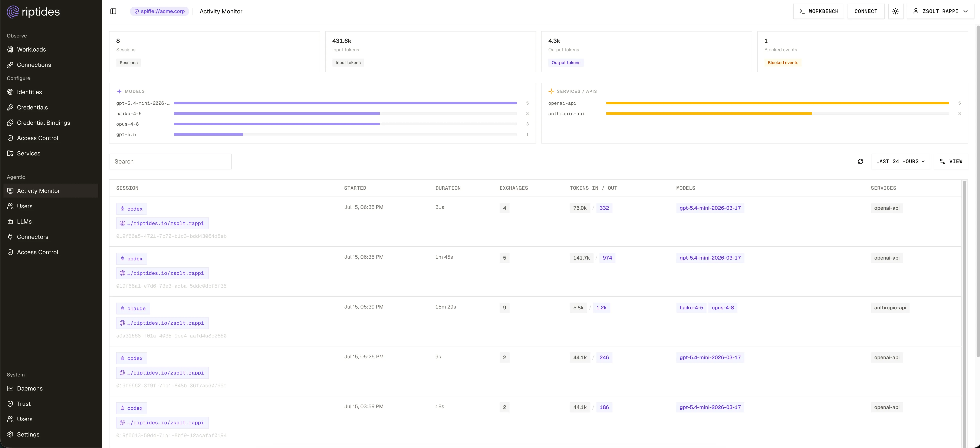This screenshot has height=448, width=980.
Task: Click the haiku-4-5 model tag in table
Action: (x=691, y=308)
